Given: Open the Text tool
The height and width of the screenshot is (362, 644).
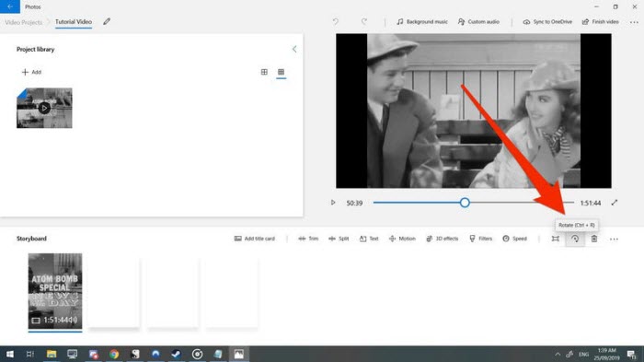Looking at the screenshot, I should click(369, 239).
